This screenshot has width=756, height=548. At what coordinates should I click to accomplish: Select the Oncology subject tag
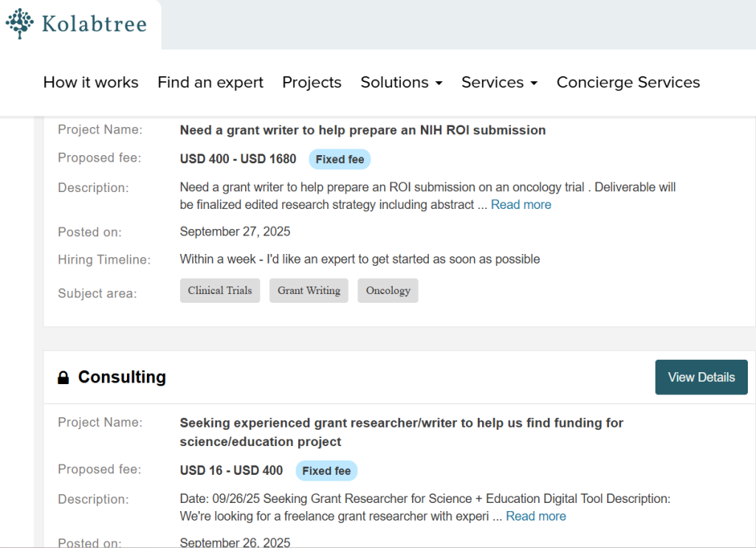pyautogui.click(x=388, y=290)
